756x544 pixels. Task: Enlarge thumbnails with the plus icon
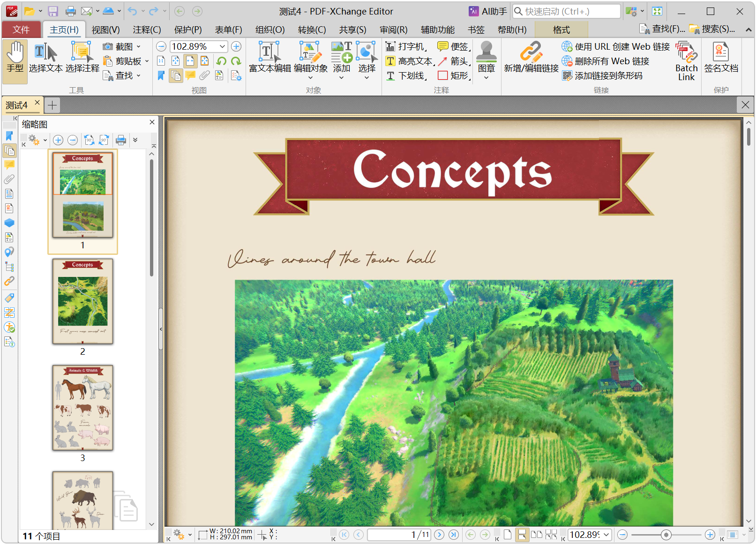coord(58,140)
